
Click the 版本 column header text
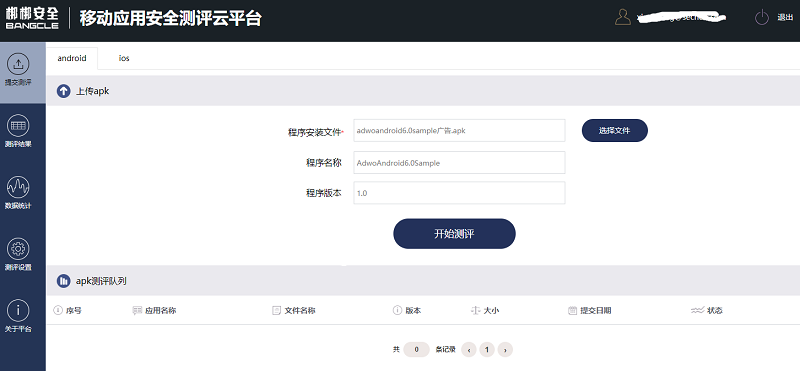(x=413, y=310)
